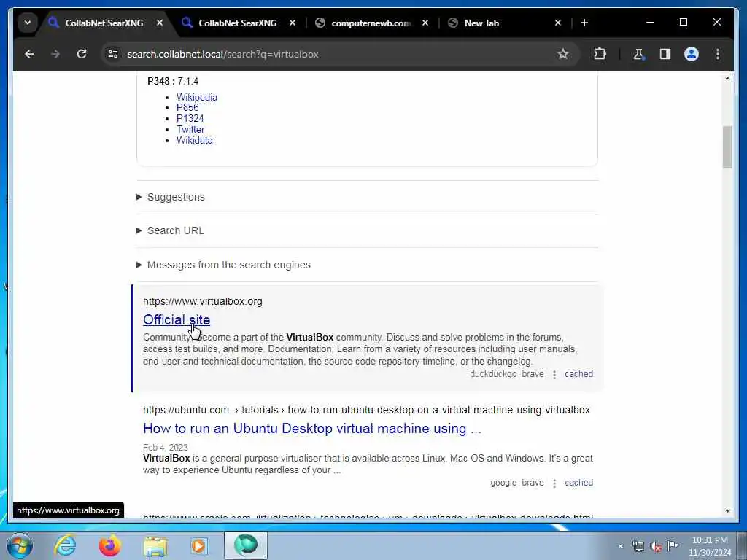The image size is (747, 560).
Task: Open the Wikipedia infobox link
Action: [x=197, y=97]
